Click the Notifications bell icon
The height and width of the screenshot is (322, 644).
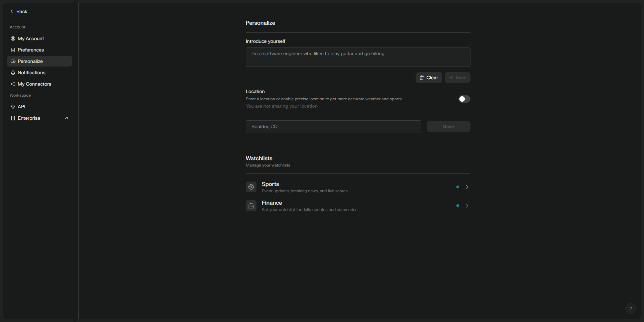[x=13, y=73]
